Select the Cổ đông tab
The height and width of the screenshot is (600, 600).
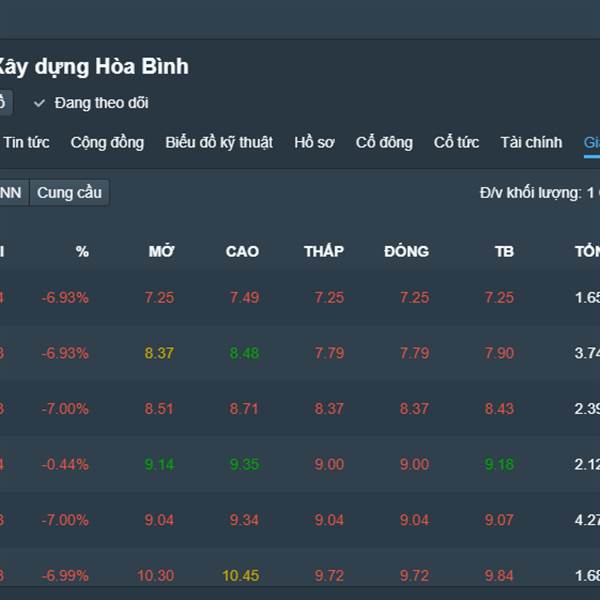click(x=384, y=142)
